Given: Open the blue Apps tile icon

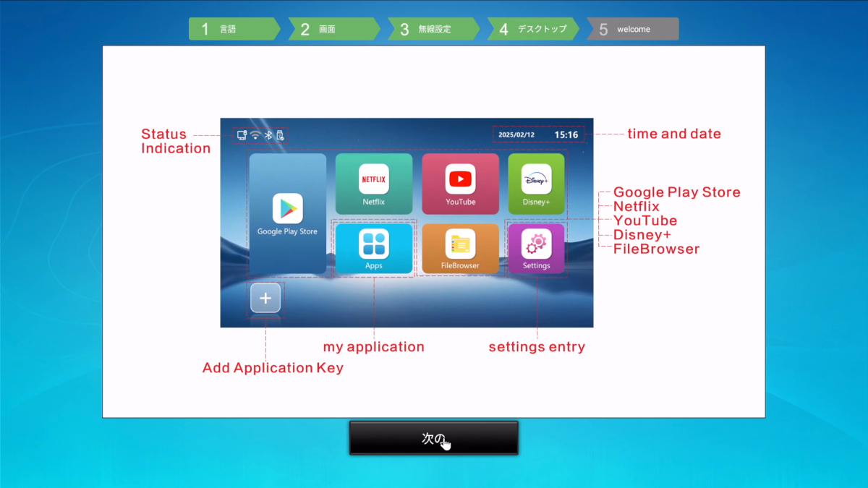Looking at the screenshot, I should point(374,244).
